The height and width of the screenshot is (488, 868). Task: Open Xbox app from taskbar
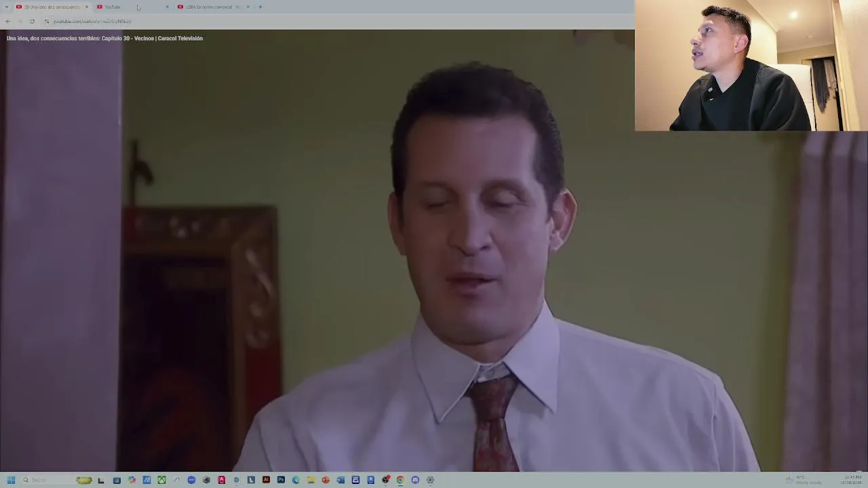coord(161,480)
